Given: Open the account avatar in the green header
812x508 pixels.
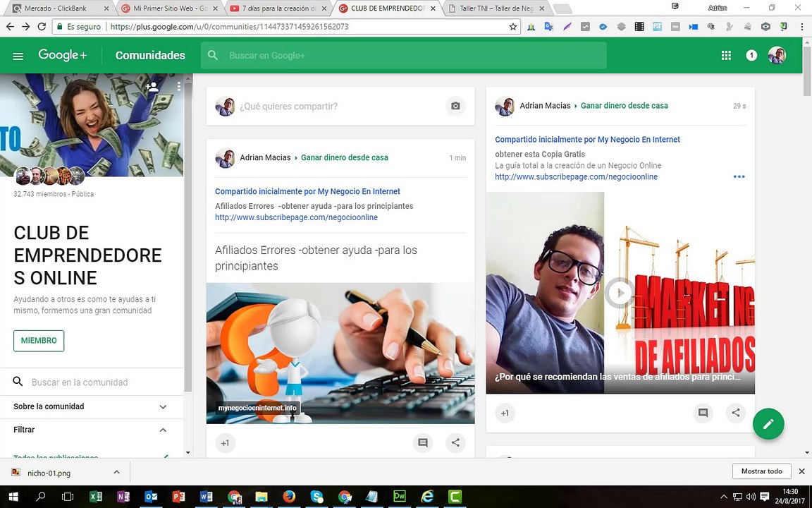Looking at the screenshot, I should 777,56.
